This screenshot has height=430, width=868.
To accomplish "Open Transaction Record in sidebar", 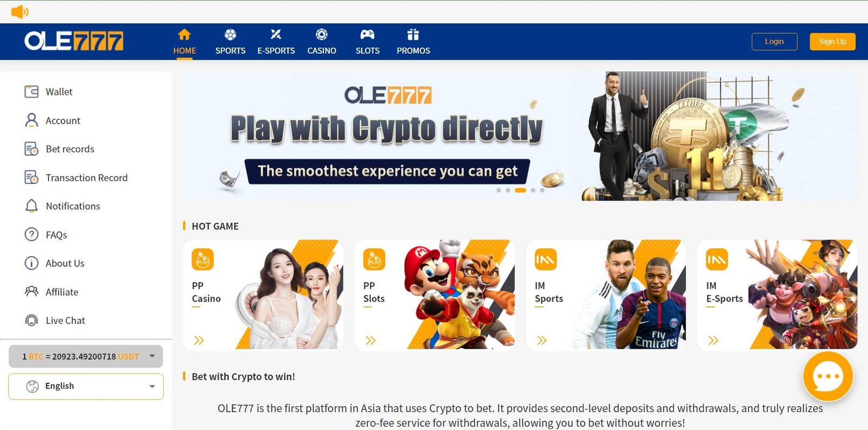I will pos(87,177).
